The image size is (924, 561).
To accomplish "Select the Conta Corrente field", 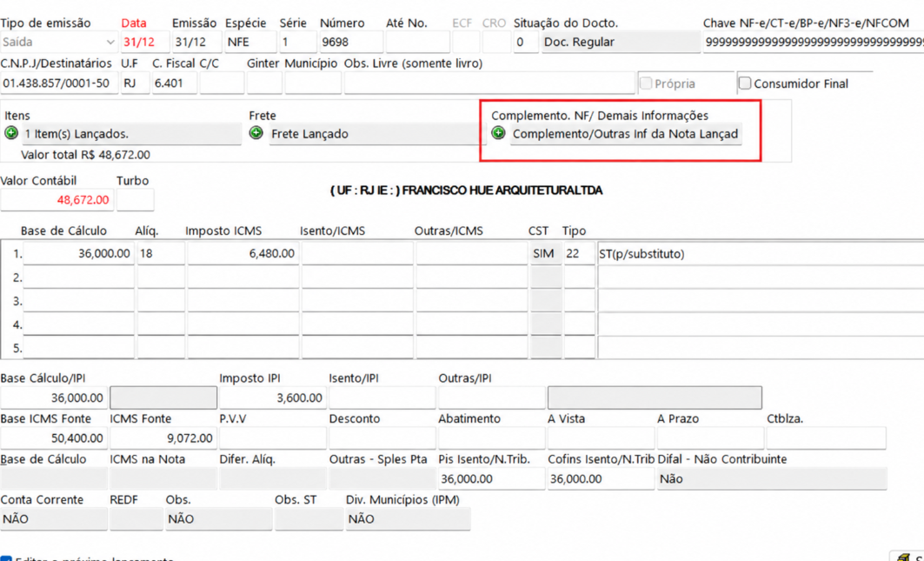I will [54, 519].
